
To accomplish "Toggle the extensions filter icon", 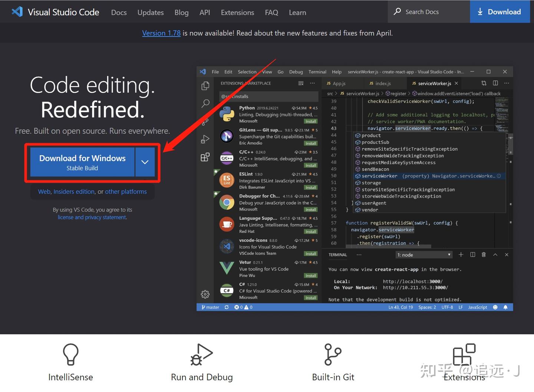I will 301,83.
